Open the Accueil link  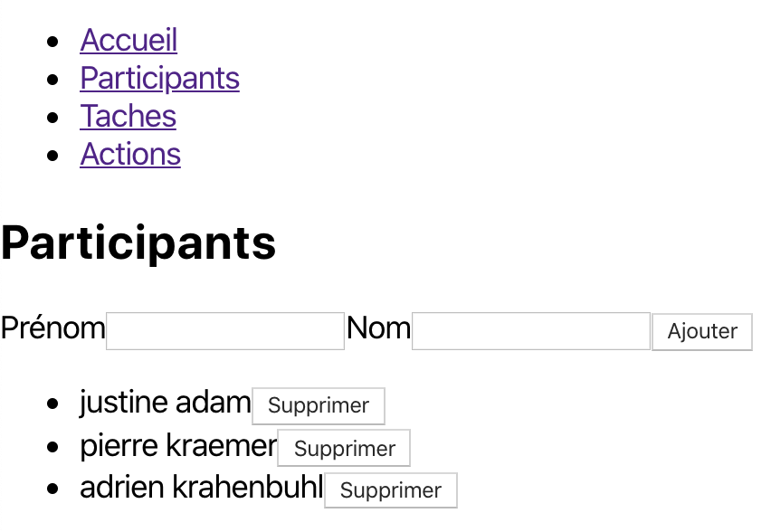tap(128, 41)
